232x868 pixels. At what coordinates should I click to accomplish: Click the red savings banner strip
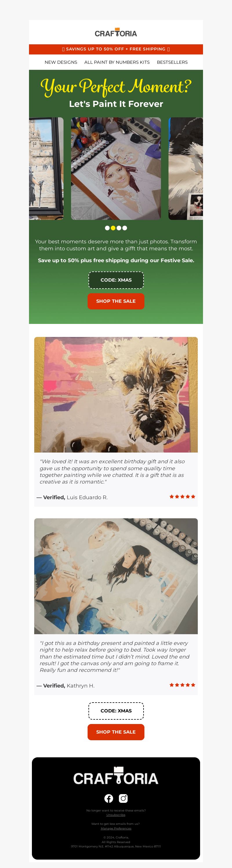(116, 49)
